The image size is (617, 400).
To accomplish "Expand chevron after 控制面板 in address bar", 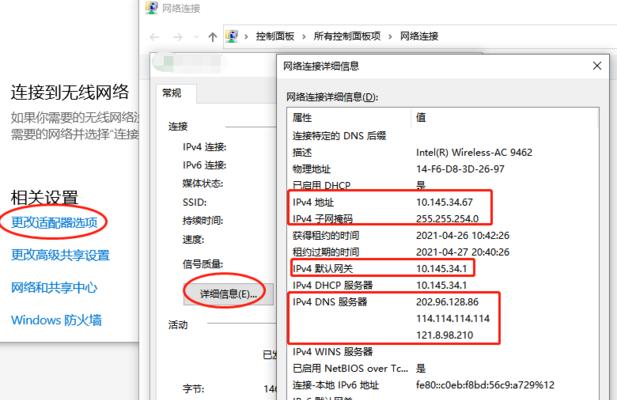I will tap(304, 37).
